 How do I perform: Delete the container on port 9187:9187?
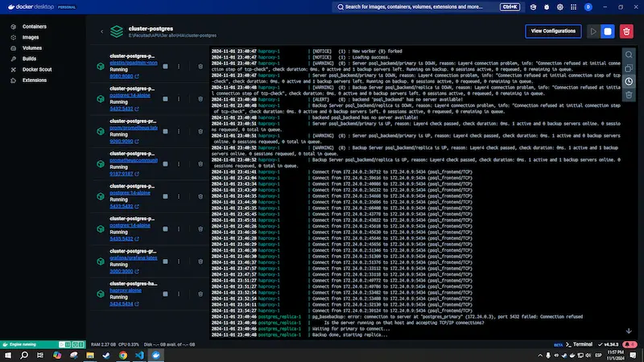pyautogui.click(x=200, y=164)
